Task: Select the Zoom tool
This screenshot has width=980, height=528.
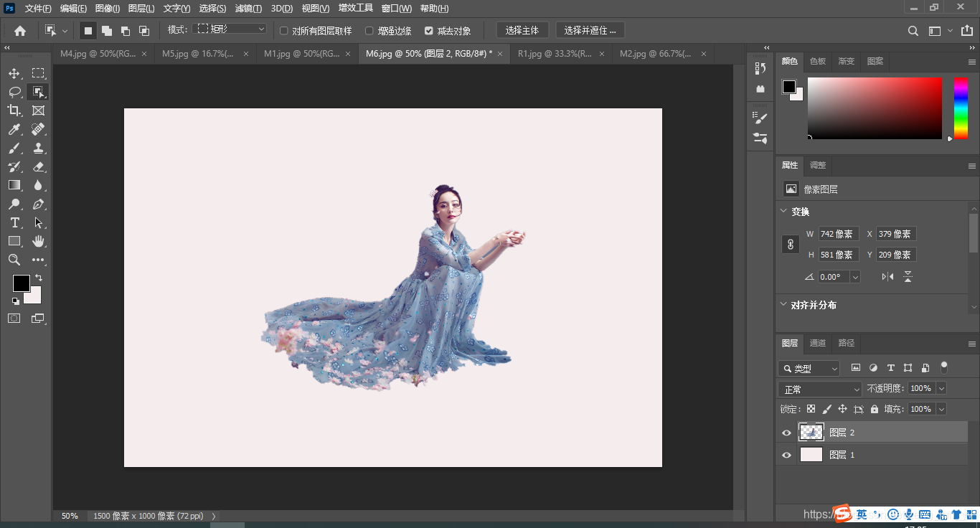Action: pos(14,260)
